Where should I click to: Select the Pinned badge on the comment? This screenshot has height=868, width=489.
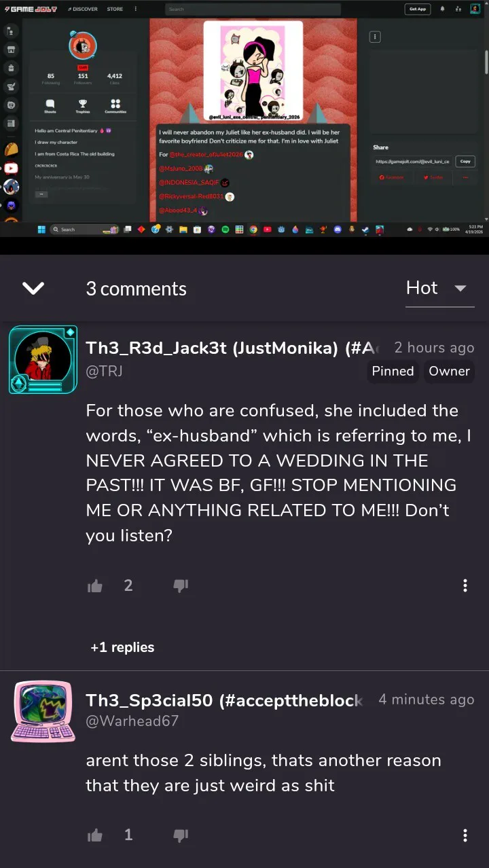(x=393, y=371)
